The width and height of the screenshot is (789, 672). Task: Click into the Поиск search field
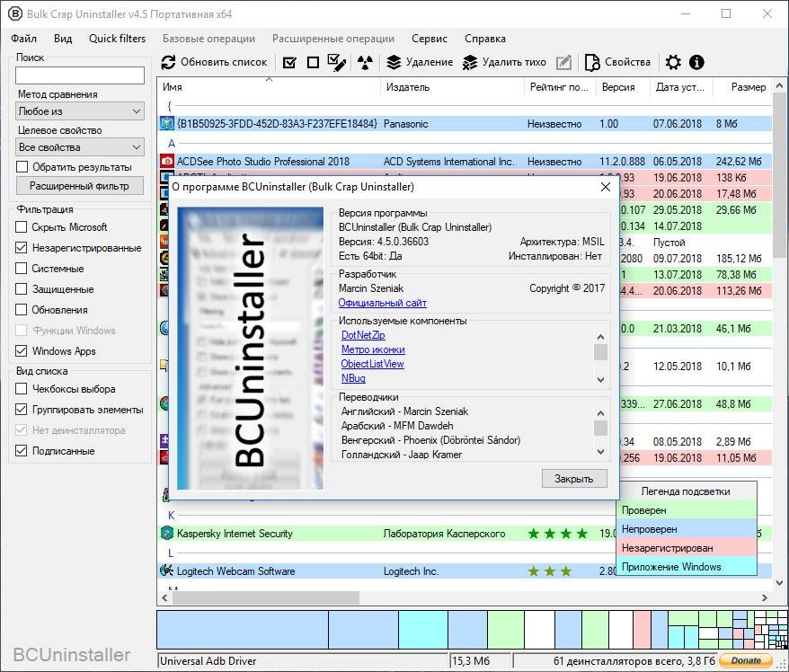tap(80, 75)
